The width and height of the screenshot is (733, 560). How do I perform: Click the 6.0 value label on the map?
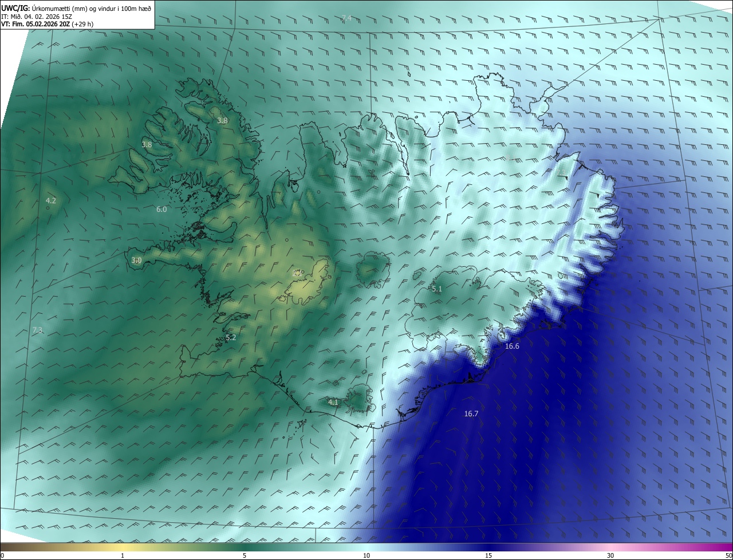(x=161, y=210)
